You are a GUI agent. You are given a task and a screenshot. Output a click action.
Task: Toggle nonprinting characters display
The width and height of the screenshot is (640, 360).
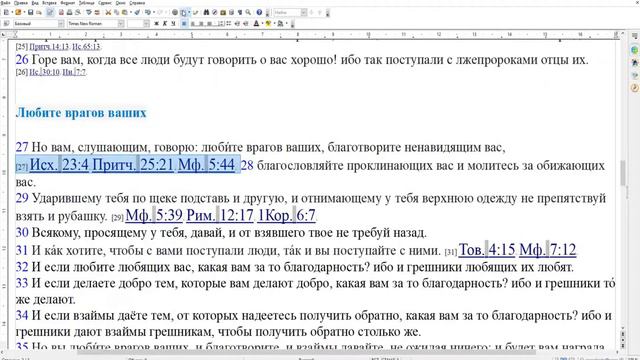pyautogui.click(x=240, y=13)
